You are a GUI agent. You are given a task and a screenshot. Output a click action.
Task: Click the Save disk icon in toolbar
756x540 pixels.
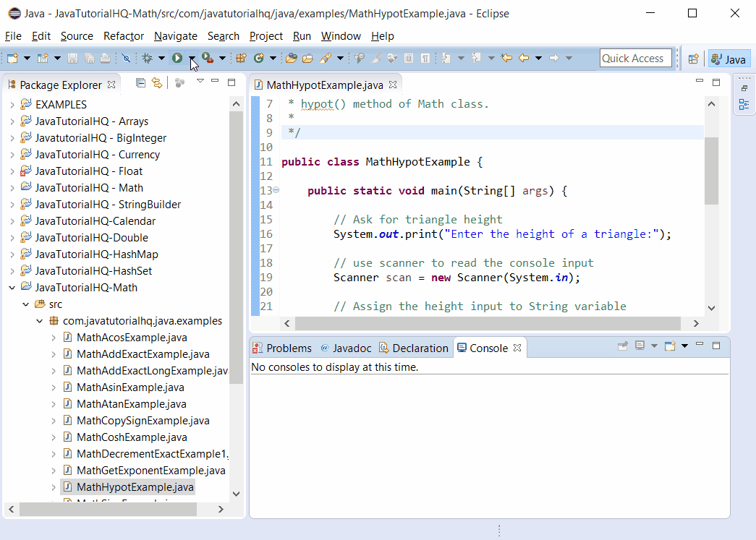[x=73, y=59]
